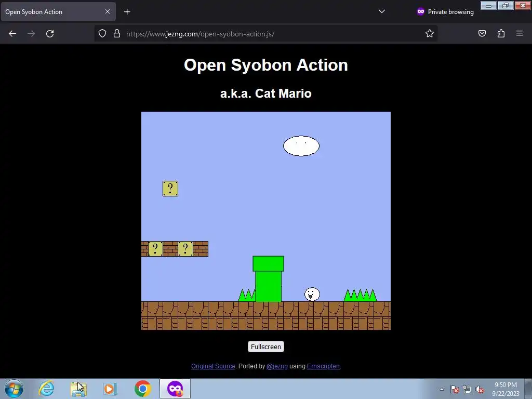Show hidden system tray icons
This screenshot has height=399, width=532.
[x=442, y=389]
